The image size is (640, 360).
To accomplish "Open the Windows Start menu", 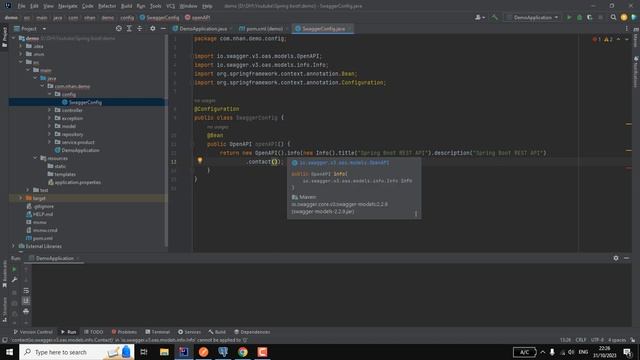I will pyautogui.click(x=9, y=352).
